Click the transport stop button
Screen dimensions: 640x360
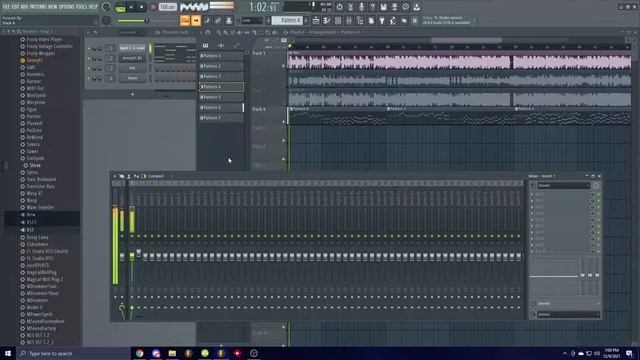(142, 7)
